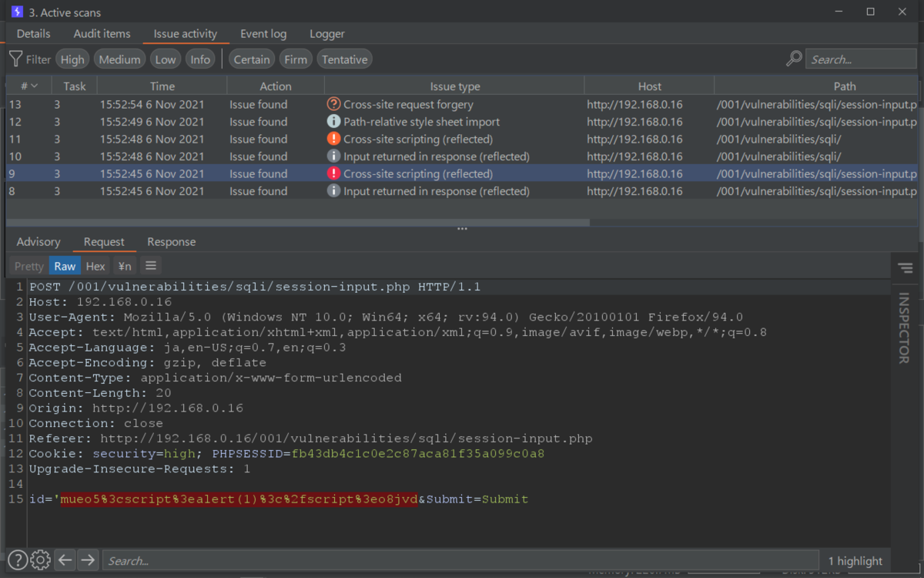Sort by the Time column header
Viewport: 924px width, 578px height.
click(162, 86)
